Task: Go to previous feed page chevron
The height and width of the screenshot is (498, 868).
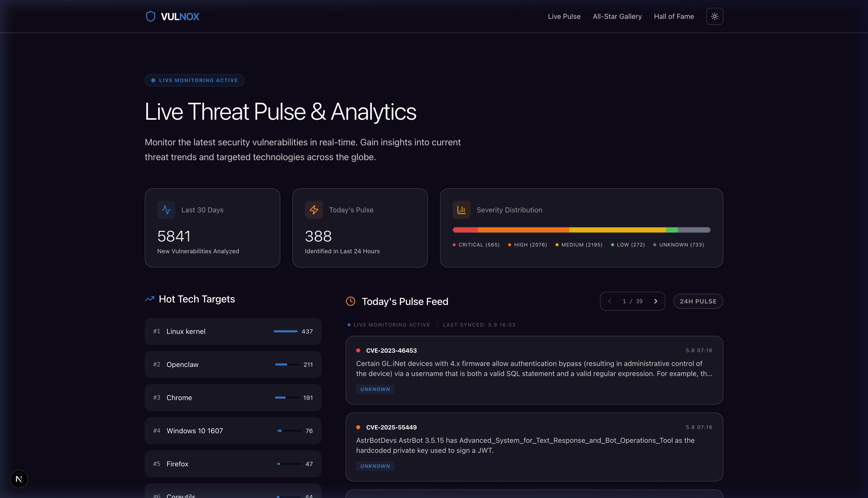Action: [609, 301]
